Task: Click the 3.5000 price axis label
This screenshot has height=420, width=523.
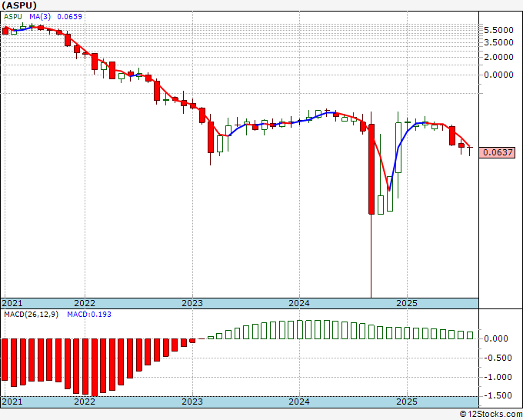Action: click(x=498, y=42)
